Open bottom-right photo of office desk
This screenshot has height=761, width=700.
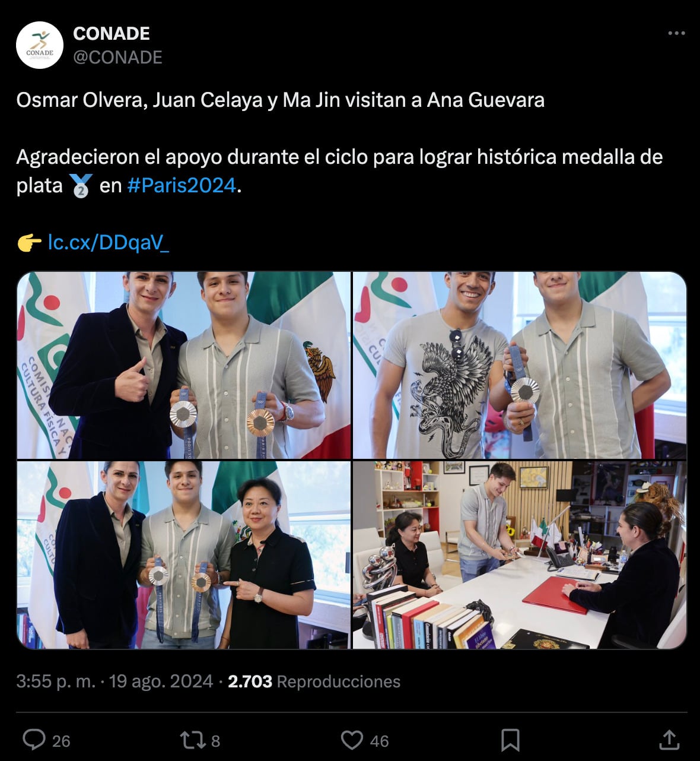[x=520, y=555]
